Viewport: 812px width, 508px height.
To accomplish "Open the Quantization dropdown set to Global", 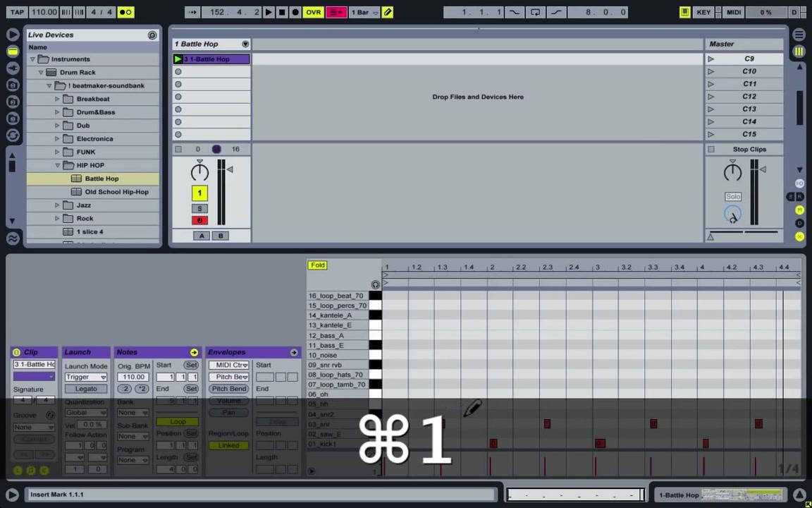I will point(85,411).
